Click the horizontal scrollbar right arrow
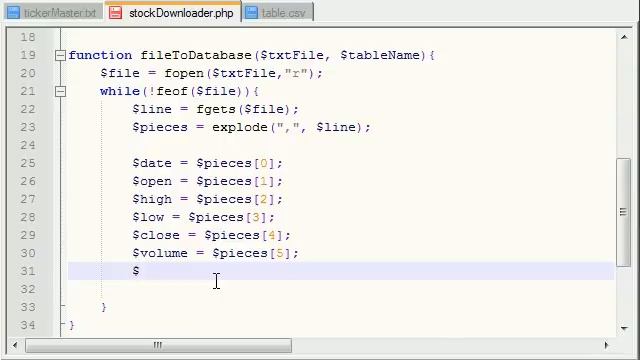The height and width of the screenshot is (360, 640). (x=606, y=345)
